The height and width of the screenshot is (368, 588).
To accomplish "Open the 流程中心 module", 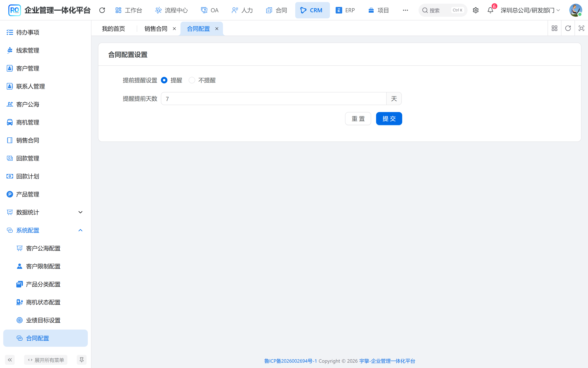I will 171,10.
